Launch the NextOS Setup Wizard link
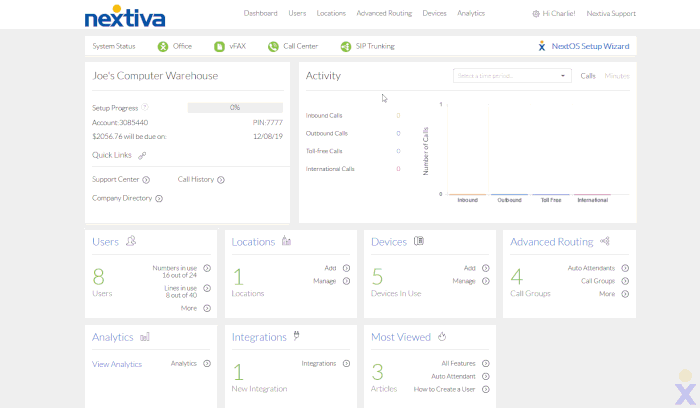Viewport: 700px width, 408px height. coord(590,46)
